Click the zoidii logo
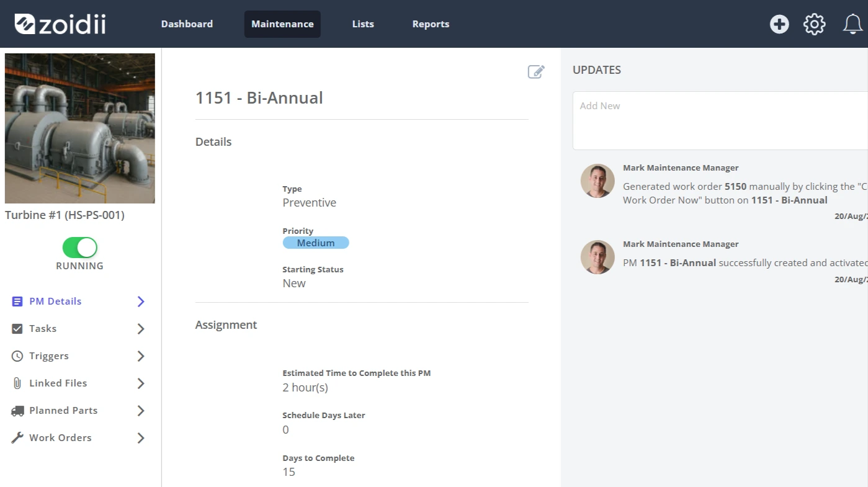The height and width of the screenshot is (487, 868). coord(60,24)
